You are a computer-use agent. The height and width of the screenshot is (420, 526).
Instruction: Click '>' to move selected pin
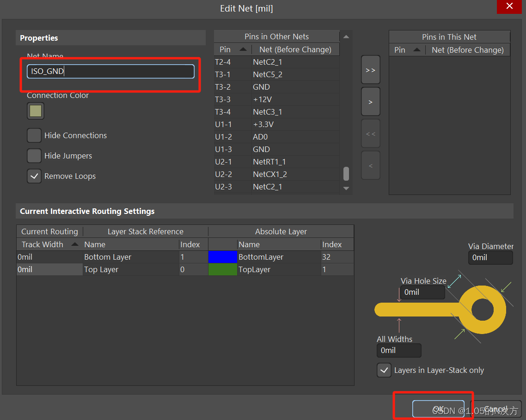(x=370, y=101)
